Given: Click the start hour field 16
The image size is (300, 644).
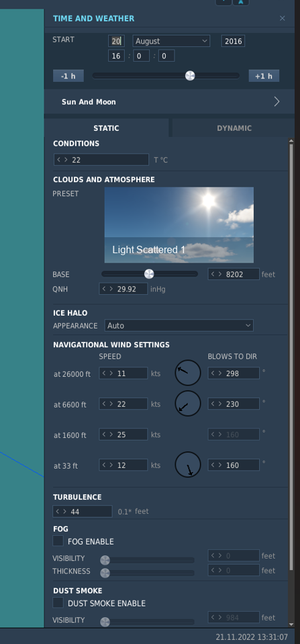Looking at the screenshot, I should [116, 56].
